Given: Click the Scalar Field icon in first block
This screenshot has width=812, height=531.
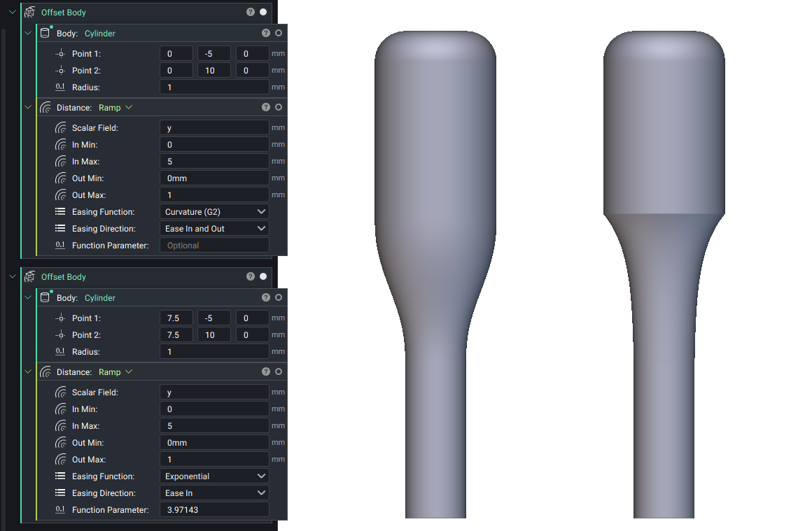Looking at the screenshot, I should pos(61,128).
